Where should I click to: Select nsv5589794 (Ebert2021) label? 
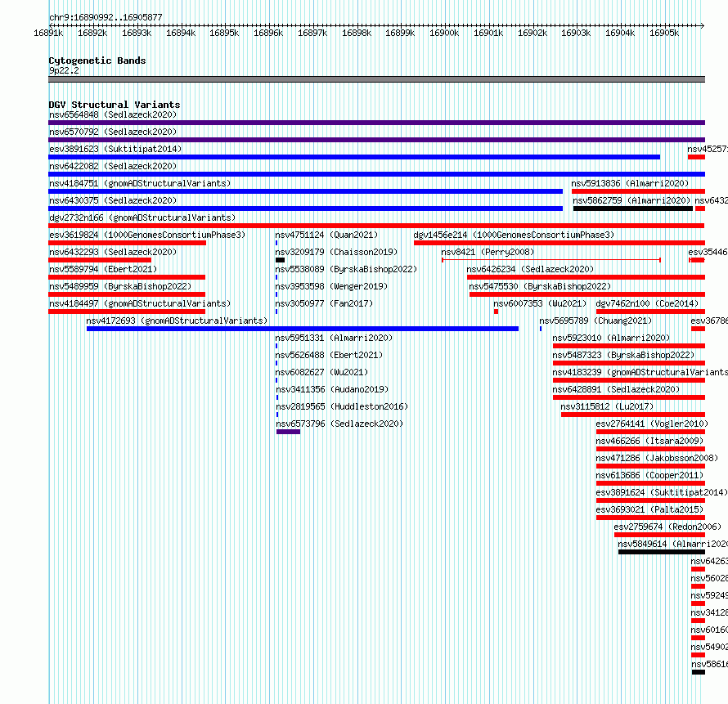(x=103, y=269)
